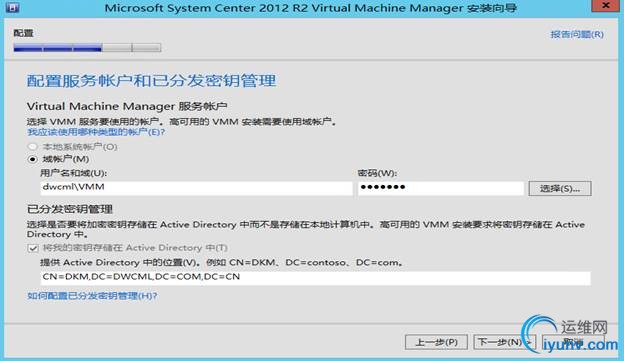Toggle 将我的密钥存储在 Active Directory 中 checkbox
The height and width of the screenshot is (361, 624).
pos(33,248)
